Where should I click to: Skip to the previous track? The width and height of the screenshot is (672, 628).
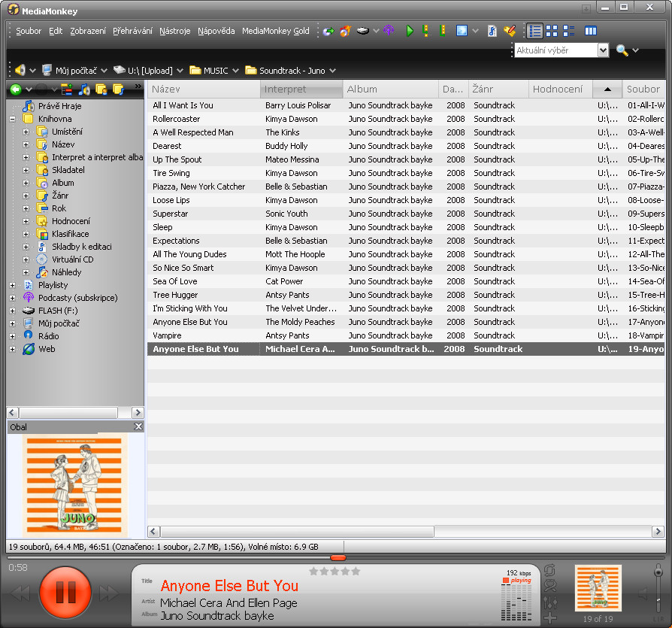click(x=20, y=593)
